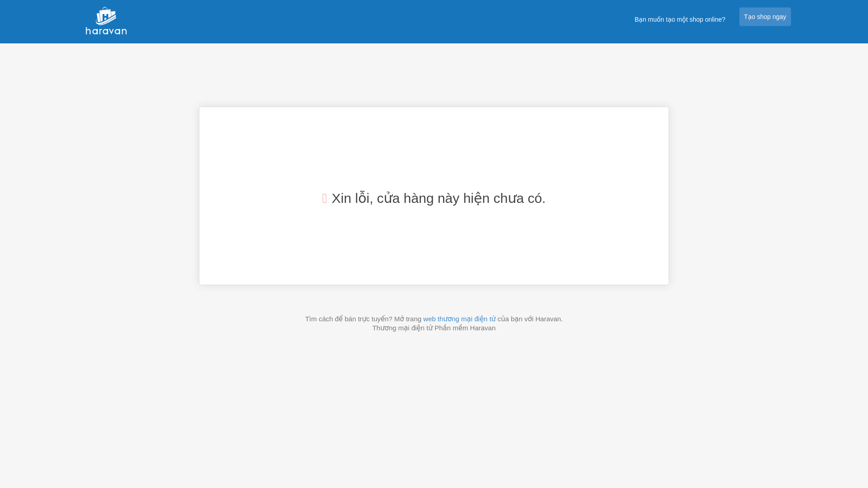
Task: Click the text 'của bạn với Haravan.'
Action: [530, 319]
